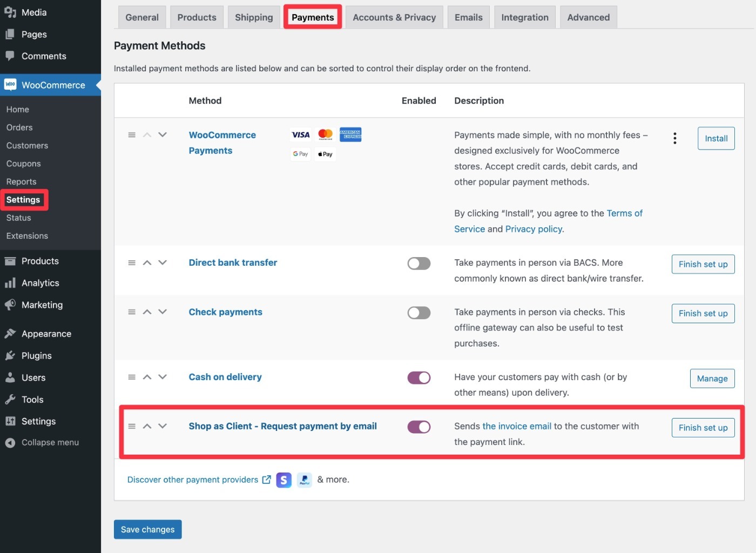This screenshot has width=756, height=553.
Task: Click the external link icon after Discover providers
Action: click(266, 480)
